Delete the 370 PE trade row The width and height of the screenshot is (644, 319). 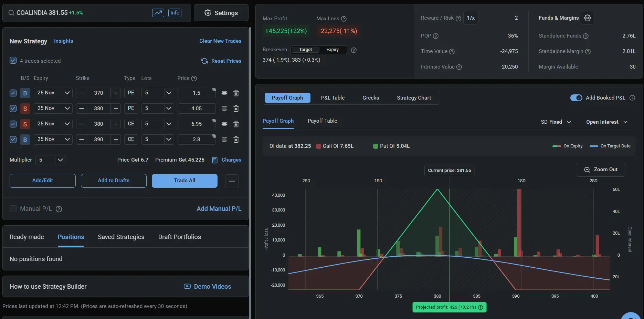(236, 93)
